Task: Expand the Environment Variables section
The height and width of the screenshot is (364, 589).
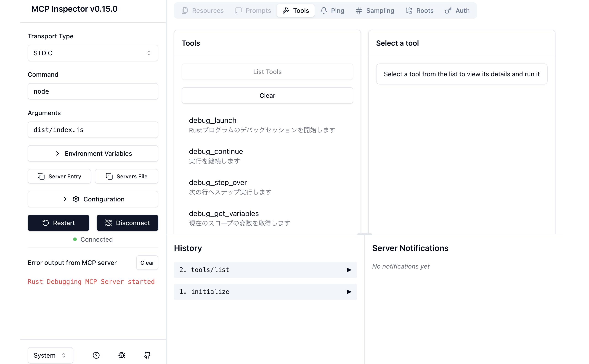Action: point(93,153)
